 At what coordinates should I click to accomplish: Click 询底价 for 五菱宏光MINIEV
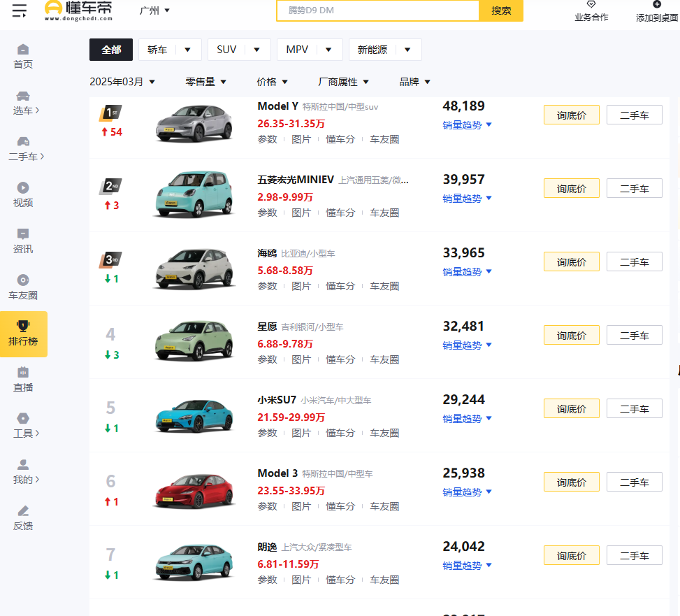click(x=572, y=188)
